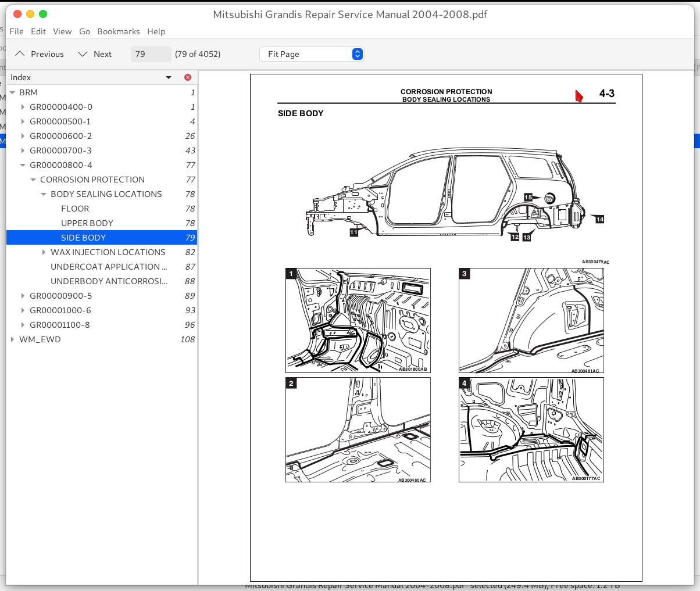Expand the GR00000400-0 node
Screen dimensions: 700x591
pyautogui.click(x=23, y=107)
